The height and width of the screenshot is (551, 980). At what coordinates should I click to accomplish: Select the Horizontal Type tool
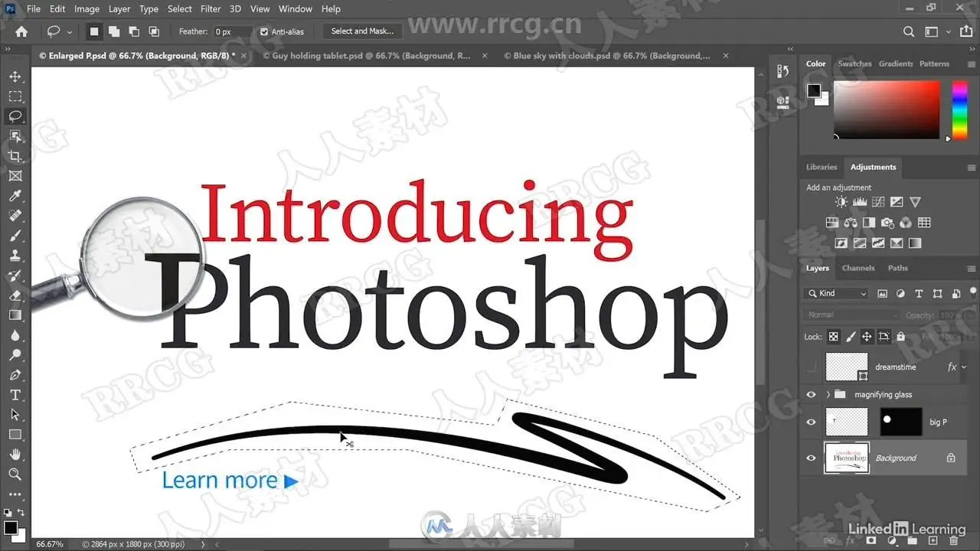[15, 395]
